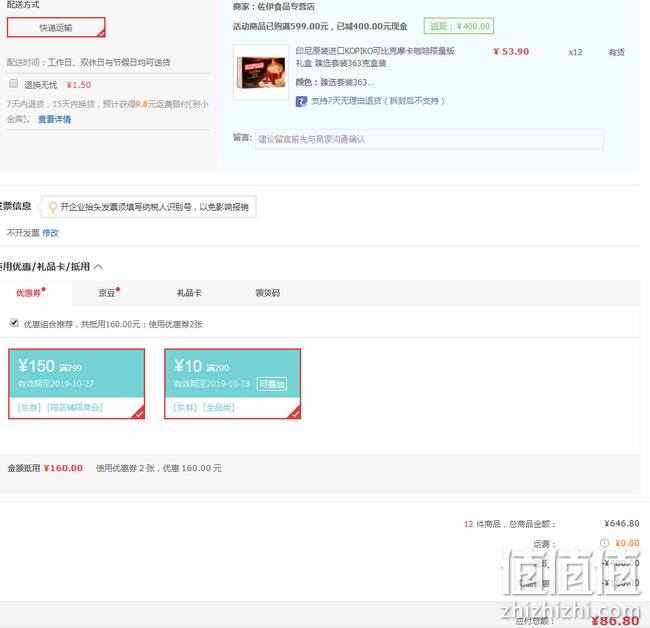Open the 支持7天无理由退货 link
Viewport: 650px width, 628px height.
pyautogui.click(x=378, y=101)
